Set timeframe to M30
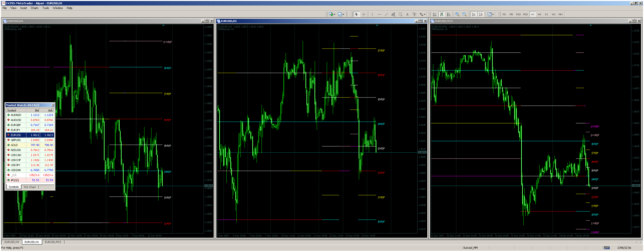The height and width of the screenshot is (251, 644). tap(525, 14)
